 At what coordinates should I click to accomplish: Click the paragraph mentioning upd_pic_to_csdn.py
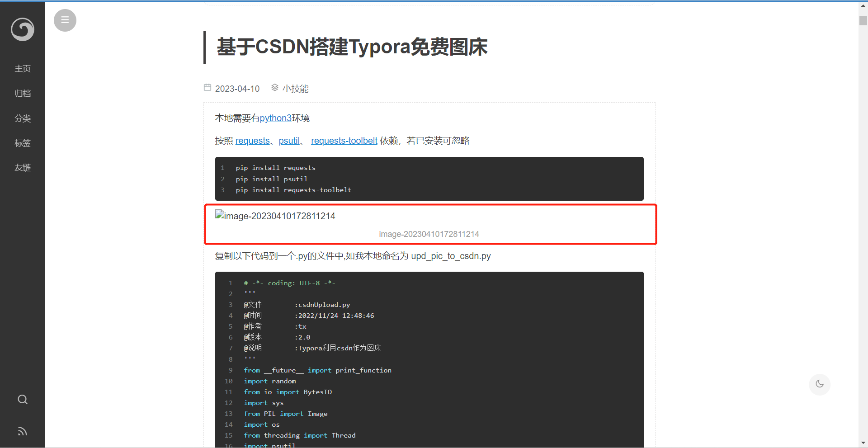[x=353, y=256]
